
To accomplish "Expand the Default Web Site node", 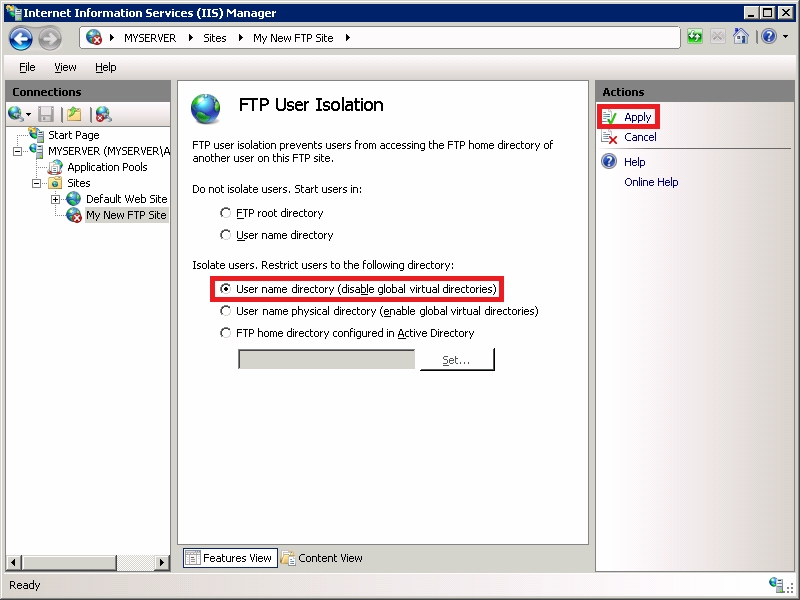I will click(x=56, y=199).
